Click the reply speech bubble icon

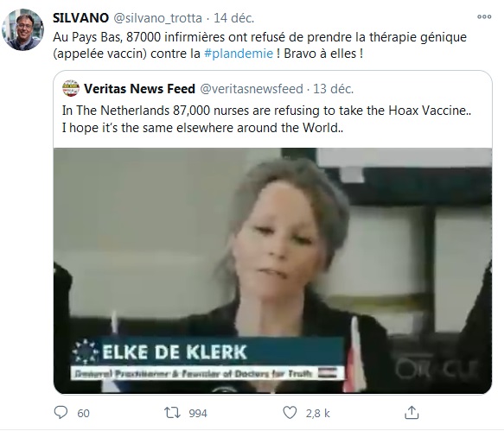pos(61,412)
